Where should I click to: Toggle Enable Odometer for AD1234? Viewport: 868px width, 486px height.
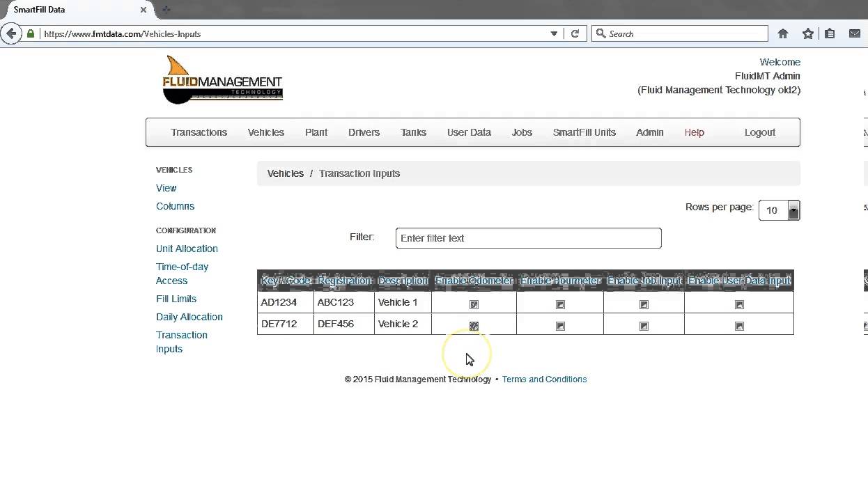[x=474, y=304]
